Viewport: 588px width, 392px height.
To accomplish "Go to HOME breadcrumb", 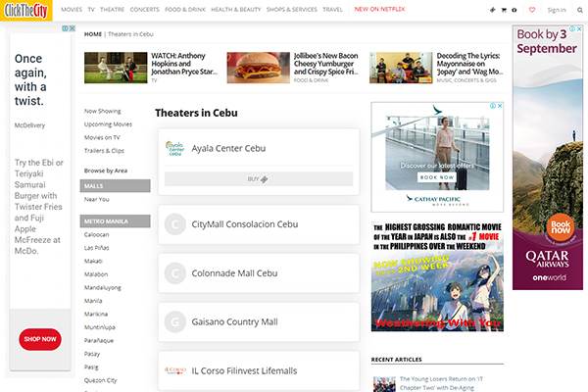I will [x=93, y=34].
